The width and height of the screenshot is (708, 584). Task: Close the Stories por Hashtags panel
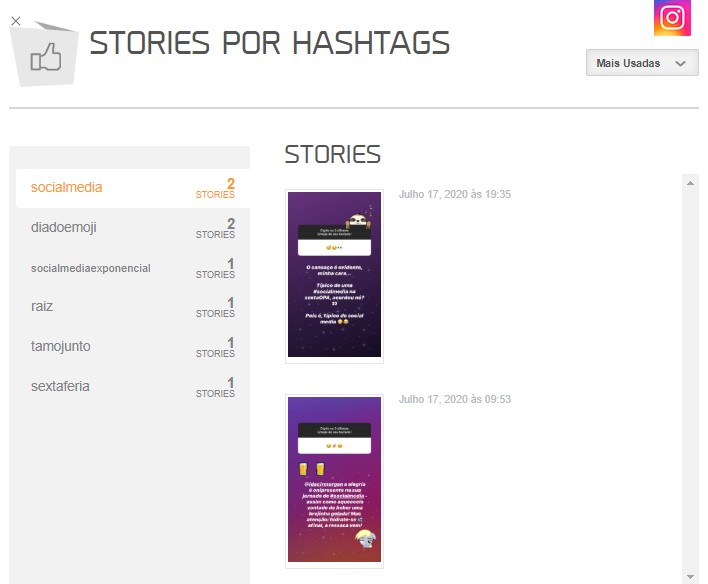click(16, 21)
